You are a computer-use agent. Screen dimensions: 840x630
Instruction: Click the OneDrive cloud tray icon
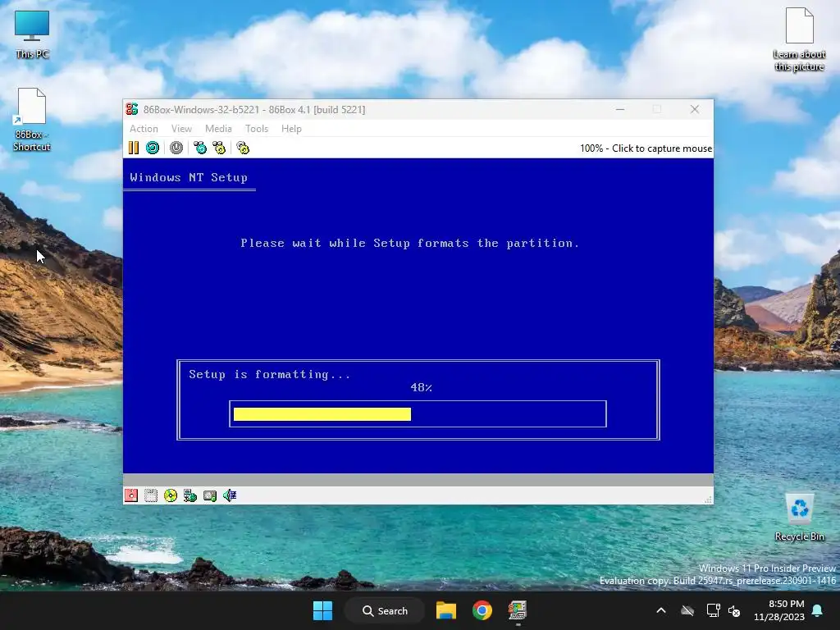687,610
